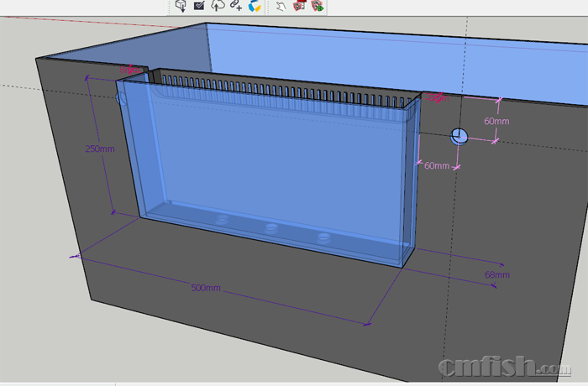The width and height of the screenshot is (588, 386).
Task: Select the 68mm depth dimension label
Action: (x=496, y=274)
